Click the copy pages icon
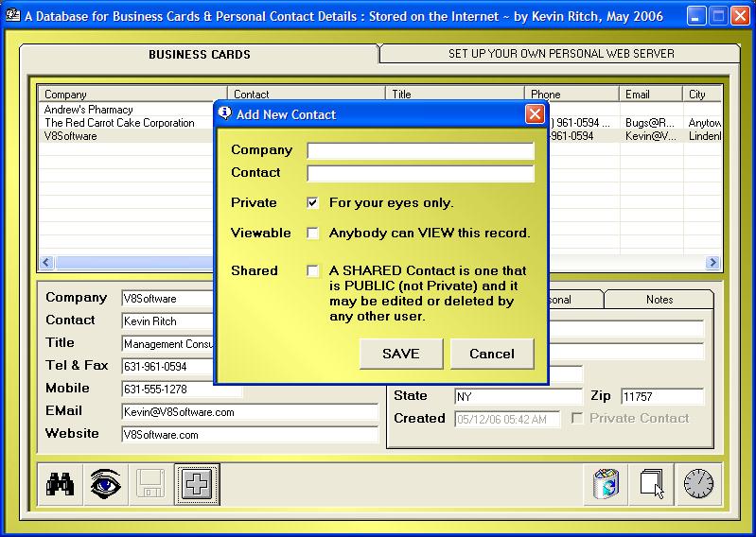Viewport: 756px width, 537px height. tap(652, 484)
